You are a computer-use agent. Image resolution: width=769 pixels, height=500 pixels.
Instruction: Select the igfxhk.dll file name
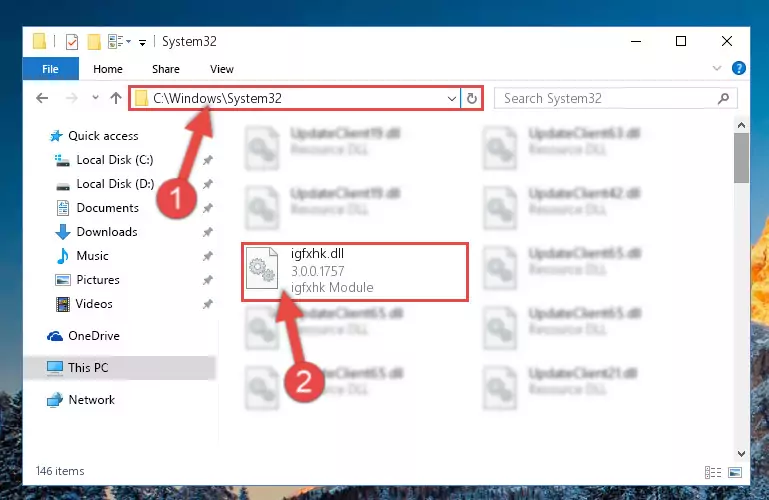[x=317, y=254]
